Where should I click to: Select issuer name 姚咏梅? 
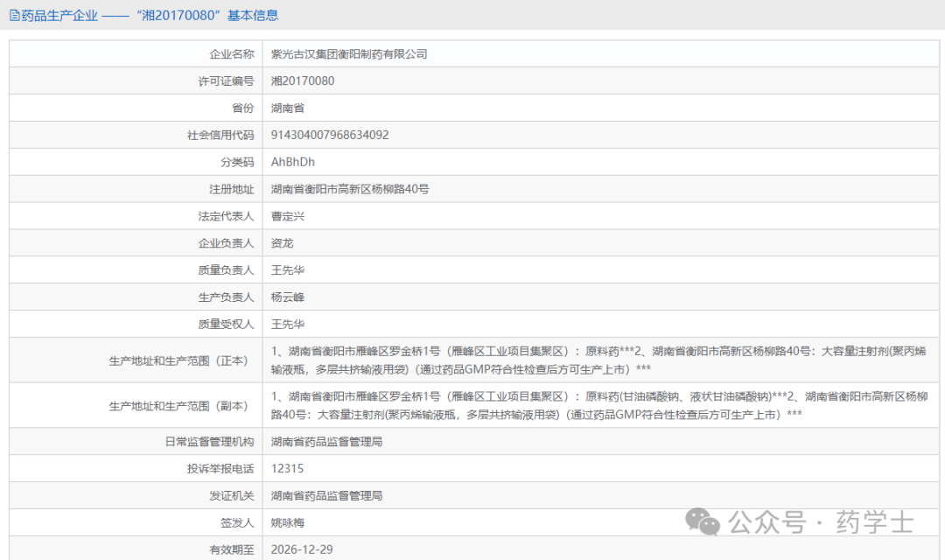click(x=288, y=522)
